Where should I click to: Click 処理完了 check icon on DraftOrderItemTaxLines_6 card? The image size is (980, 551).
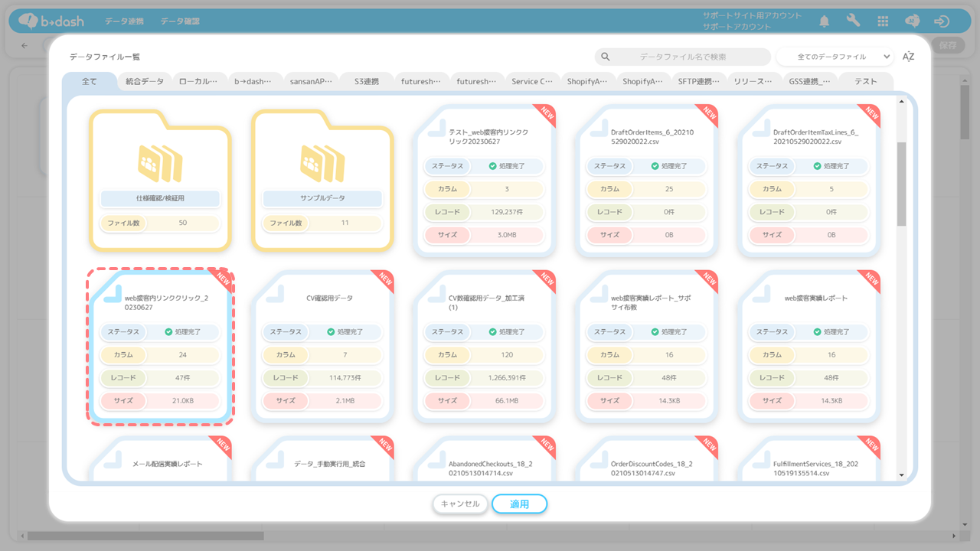(818, 166)
